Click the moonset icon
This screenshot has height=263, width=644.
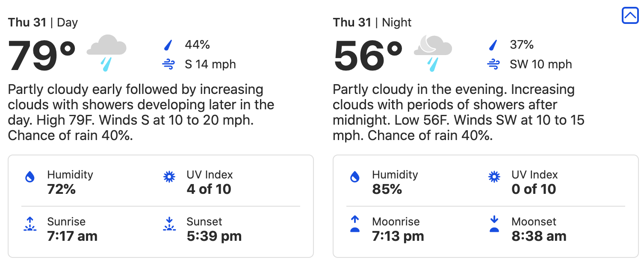pyautogui.click(x=494, y=224)
